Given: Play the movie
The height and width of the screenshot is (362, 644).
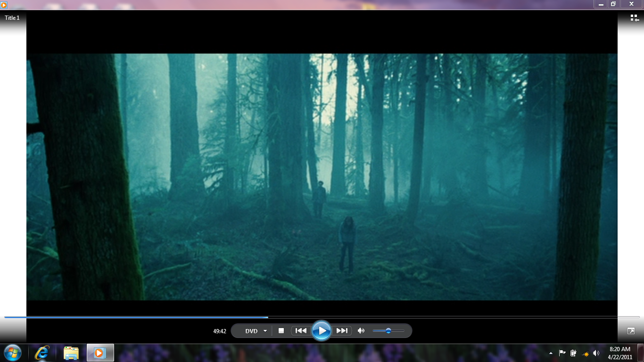Looking at the screenshot, I should point(322,330).
